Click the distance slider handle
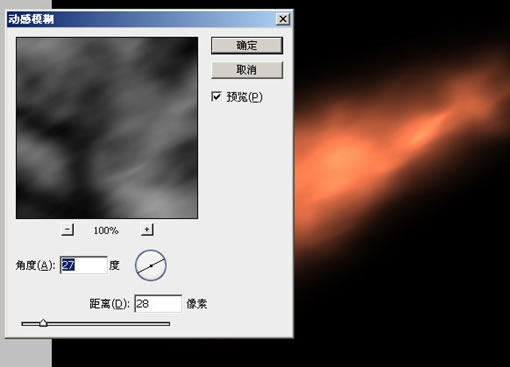This screenshot has width=510, height=367. tap(43, 323)
